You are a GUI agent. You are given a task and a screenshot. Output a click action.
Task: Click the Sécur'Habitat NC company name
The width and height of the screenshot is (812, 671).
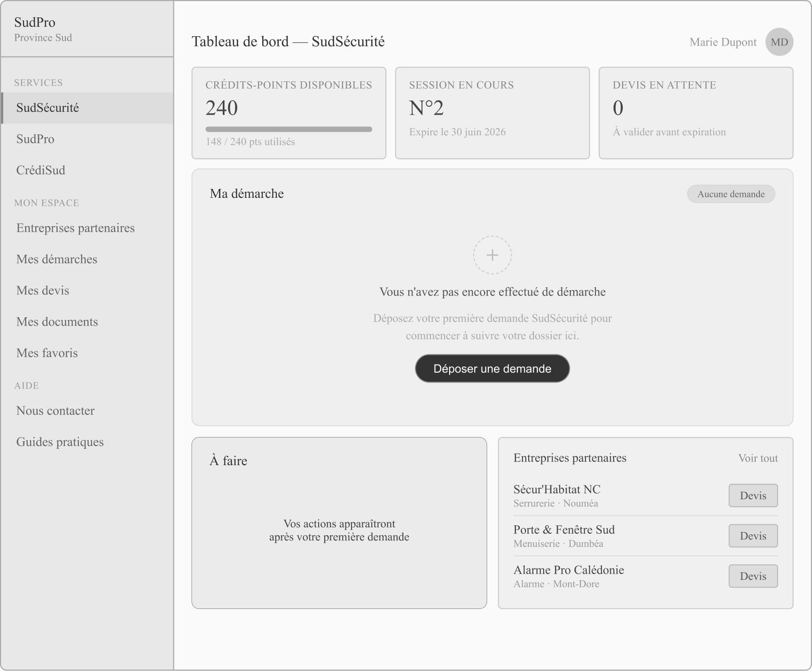tap(557, 489)
